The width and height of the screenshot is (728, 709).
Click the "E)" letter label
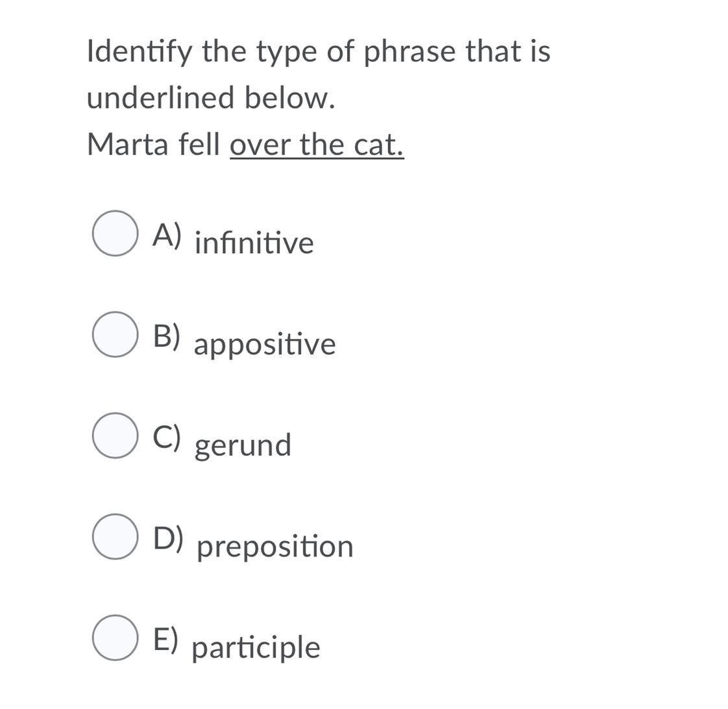pyautogui.click(x=166, y=639)
